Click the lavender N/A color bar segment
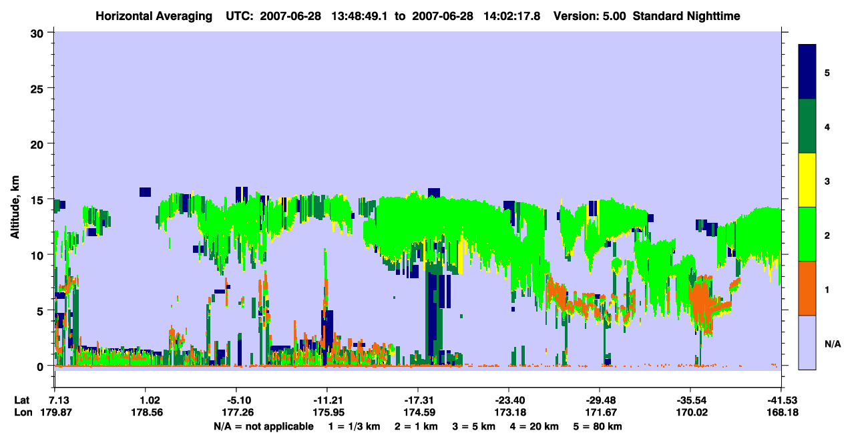The height and width of the screenshot is (445, 868). point(807,342)
